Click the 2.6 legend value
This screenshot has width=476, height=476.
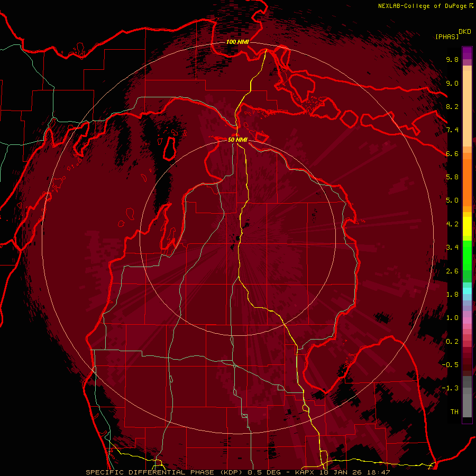point(452,271)
